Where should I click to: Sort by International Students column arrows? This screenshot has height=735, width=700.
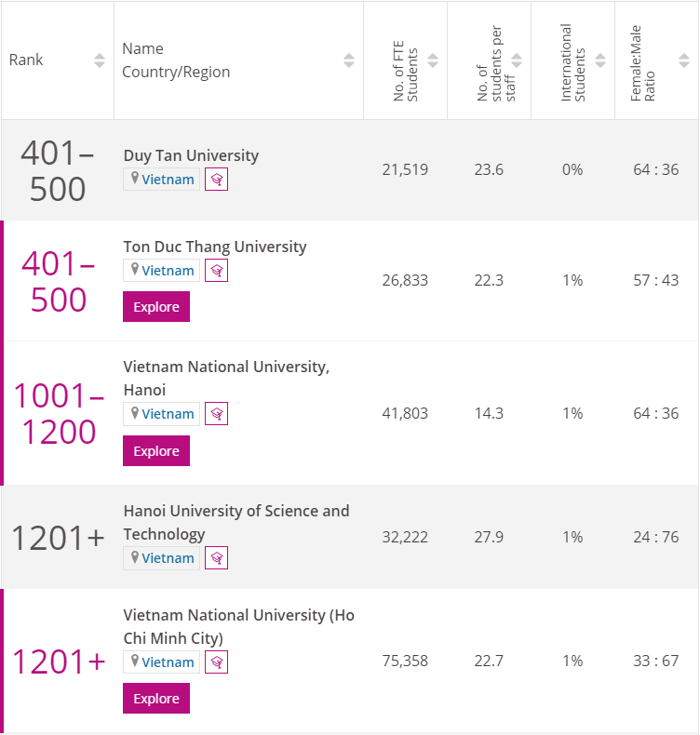click(600, 60)
